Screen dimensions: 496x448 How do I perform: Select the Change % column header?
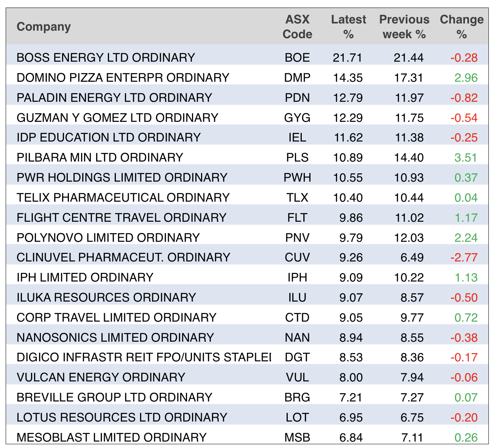(461, 27)
